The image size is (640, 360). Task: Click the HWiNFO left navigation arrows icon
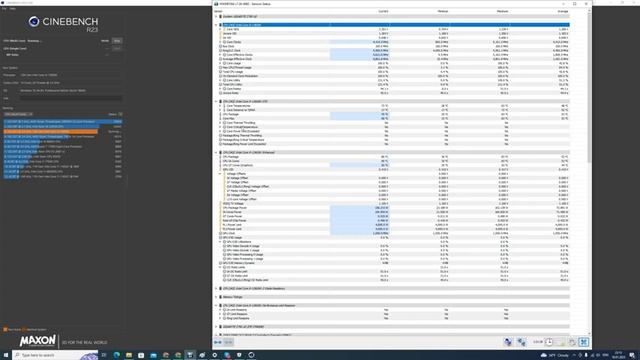pos(218,342)
